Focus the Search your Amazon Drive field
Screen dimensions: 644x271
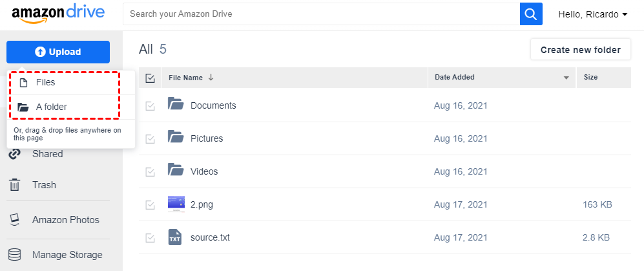[x=321, y=14]
